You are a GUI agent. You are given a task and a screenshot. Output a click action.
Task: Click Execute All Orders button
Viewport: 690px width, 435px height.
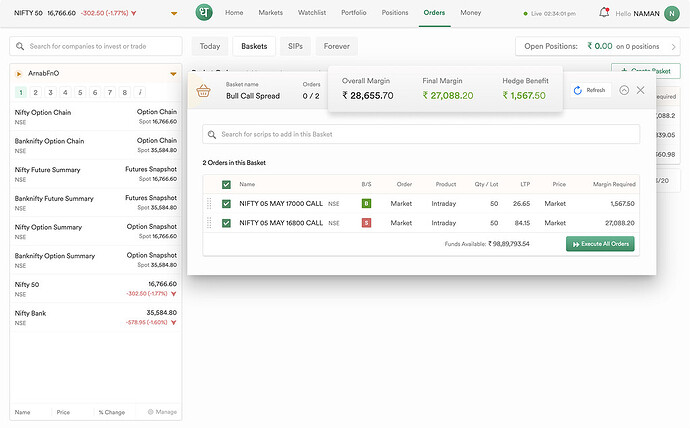point(600,244)
